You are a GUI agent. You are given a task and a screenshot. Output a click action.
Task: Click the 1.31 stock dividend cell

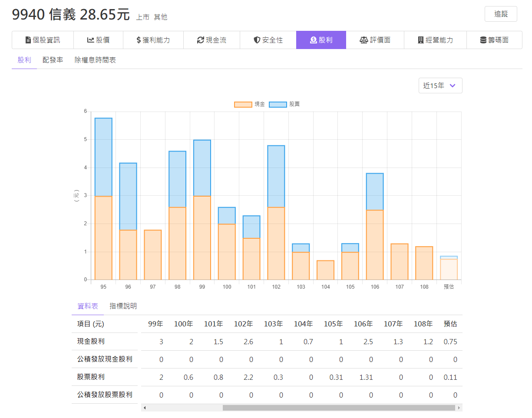point(366,377)
